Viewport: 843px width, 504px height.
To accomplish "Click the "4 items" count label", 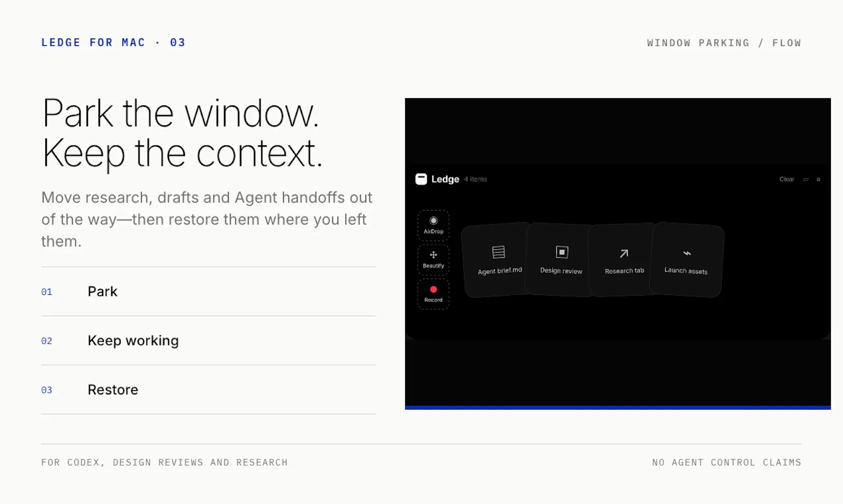I will click(476, 180).
